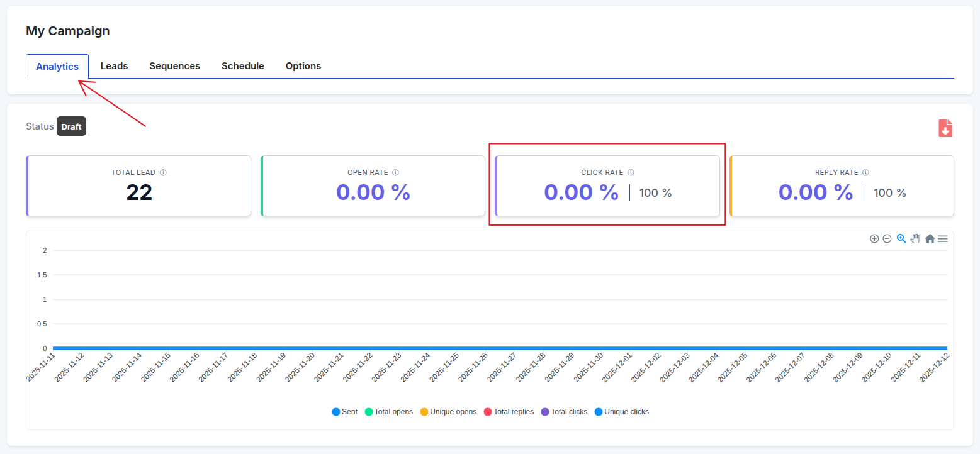Click the Open Rate info icon
Viewport: 980px width, 454px height.
tap(396, 172)
